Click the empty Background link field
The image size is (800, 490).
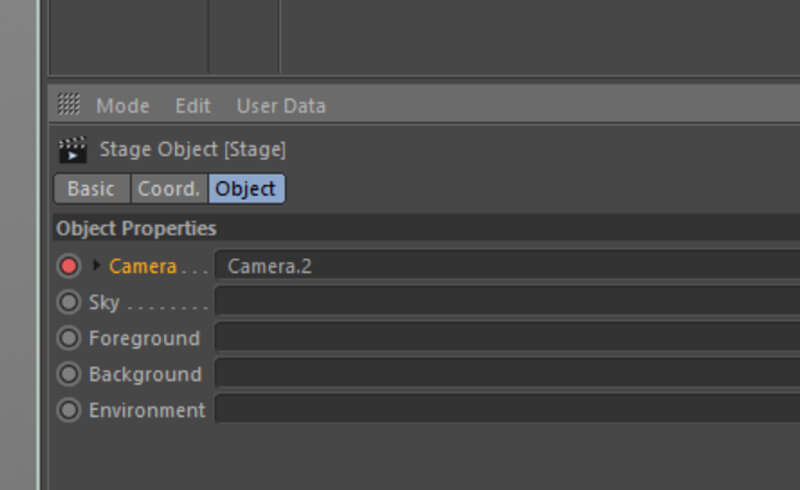508,373
